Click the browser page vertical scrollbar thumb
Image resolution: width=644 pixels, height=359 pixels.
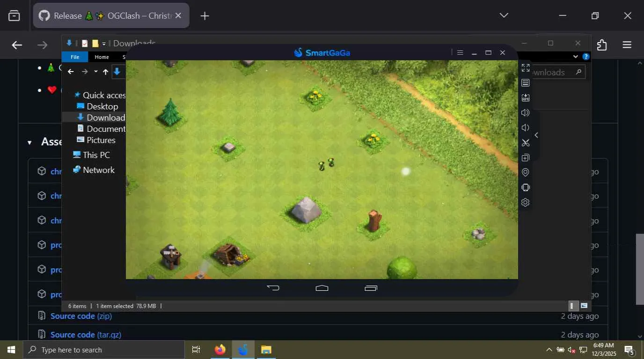[640, 269]
